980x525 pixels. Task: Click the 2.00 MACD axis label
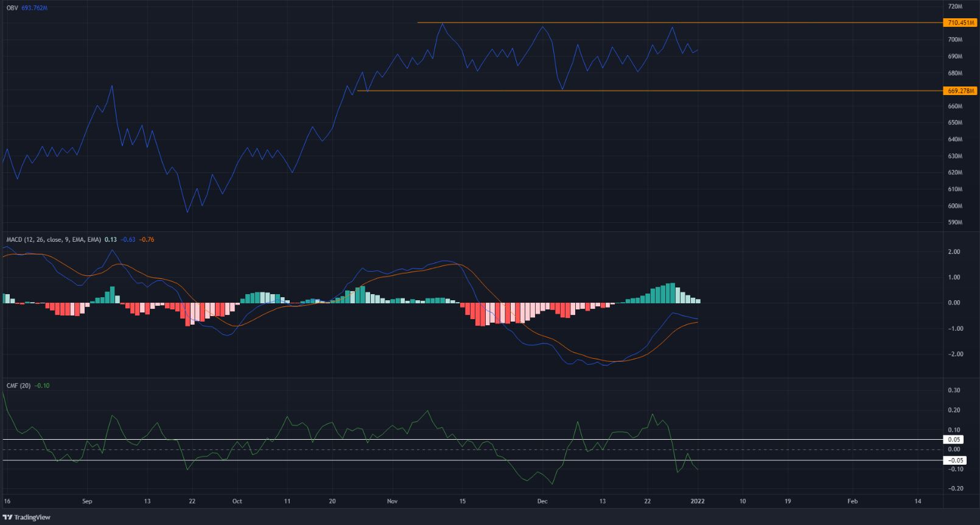tap(954, 252)
